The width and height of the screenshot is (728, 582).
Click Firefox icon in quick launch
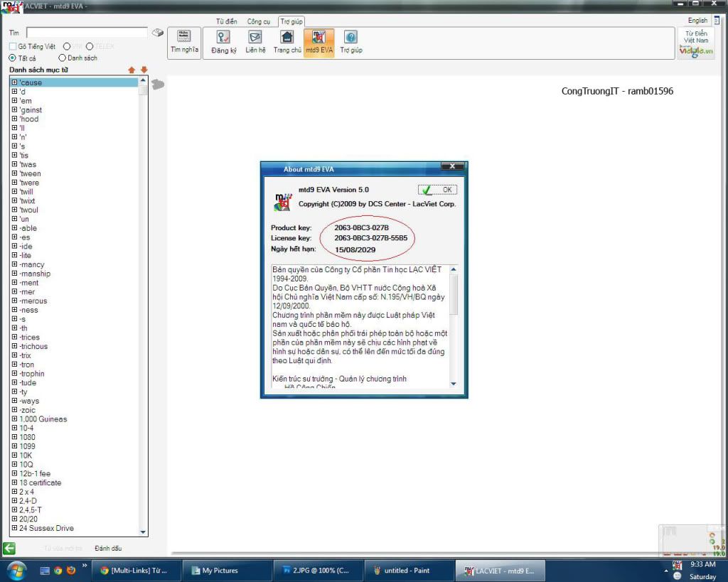pyautogui.click(x=71, y=571)
